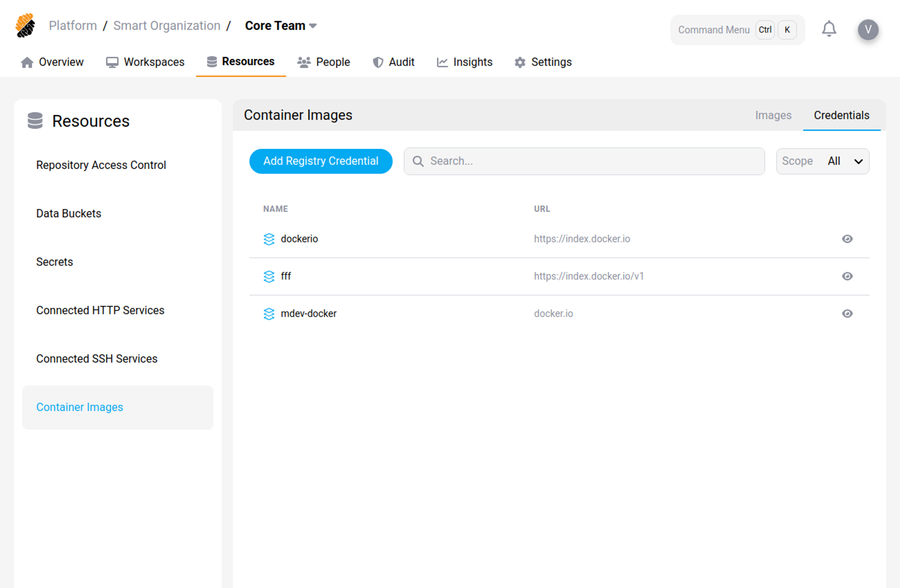The width and height of the screenshot is (900, 588).
Task: Open notifications bell
Action: point(829,29)
